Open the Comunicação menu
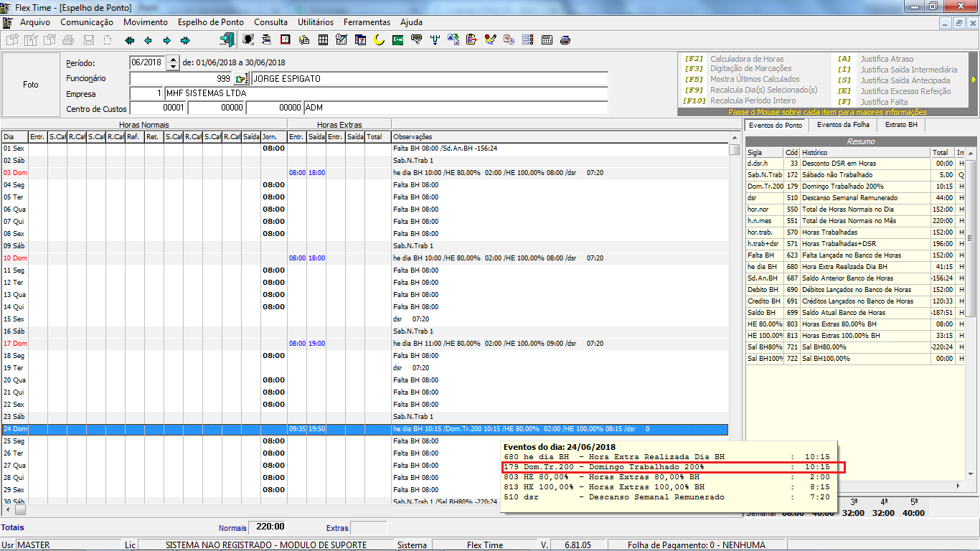This screenshot has width=980, height=551. tap(87, 22)
